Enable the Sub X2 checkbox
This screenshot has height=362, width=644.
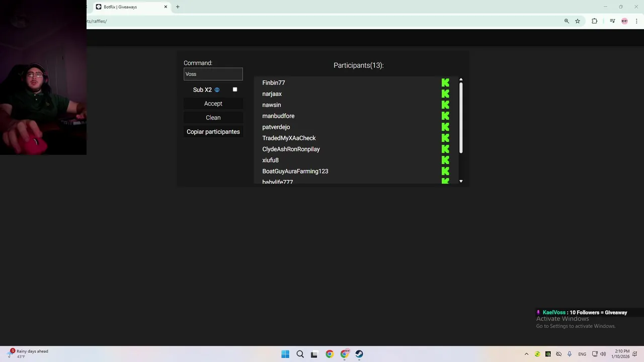tap(235, 89)
